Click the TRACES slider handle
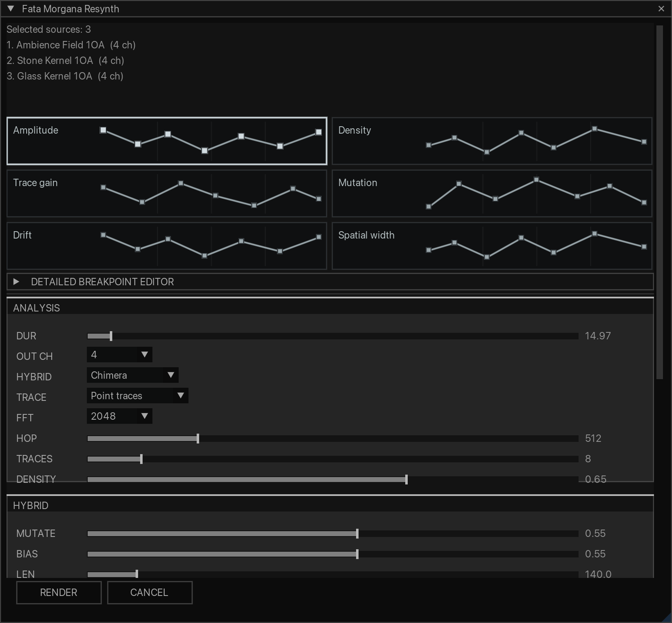Image resolution: width=672 pixels, height=623 pixels. pyautogui.click(x=141, y=459)
